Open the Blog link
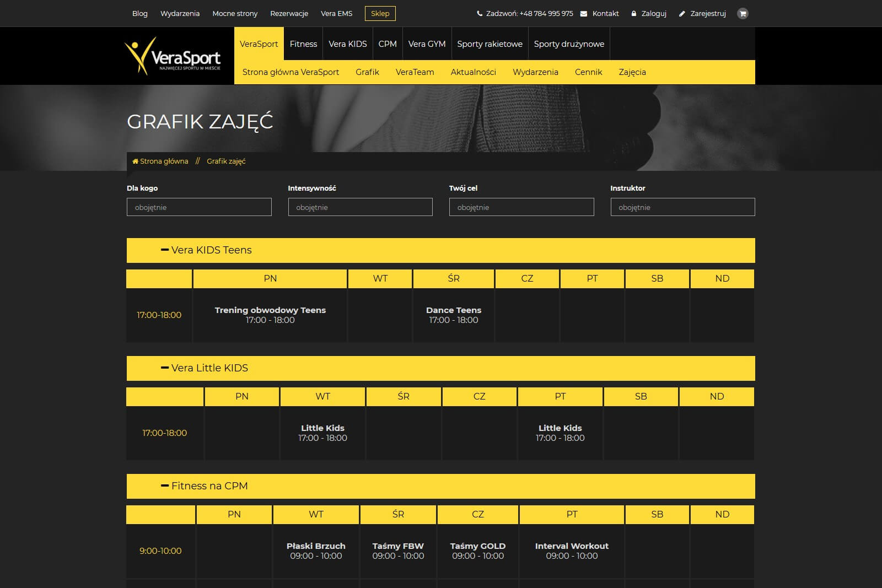Image resolution: width=882 pixels, height=588 pixels. click(140, 14)
